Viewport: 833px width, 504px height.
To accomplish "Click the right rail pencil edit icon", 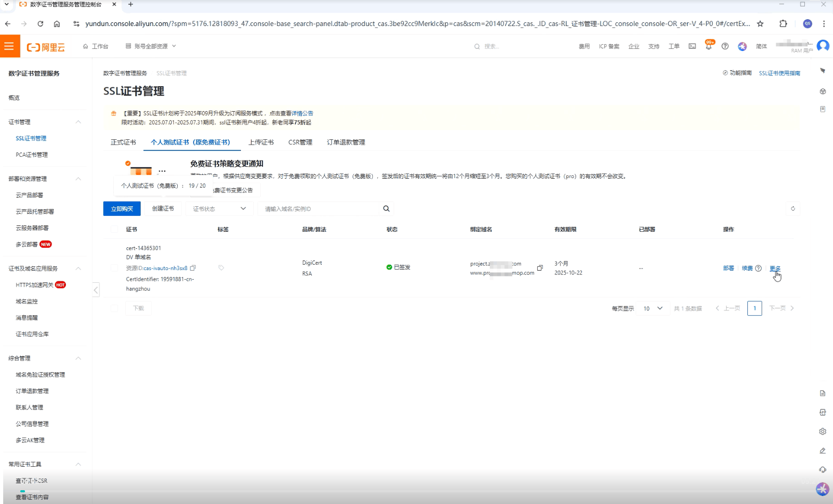I will tap(822, 450).
